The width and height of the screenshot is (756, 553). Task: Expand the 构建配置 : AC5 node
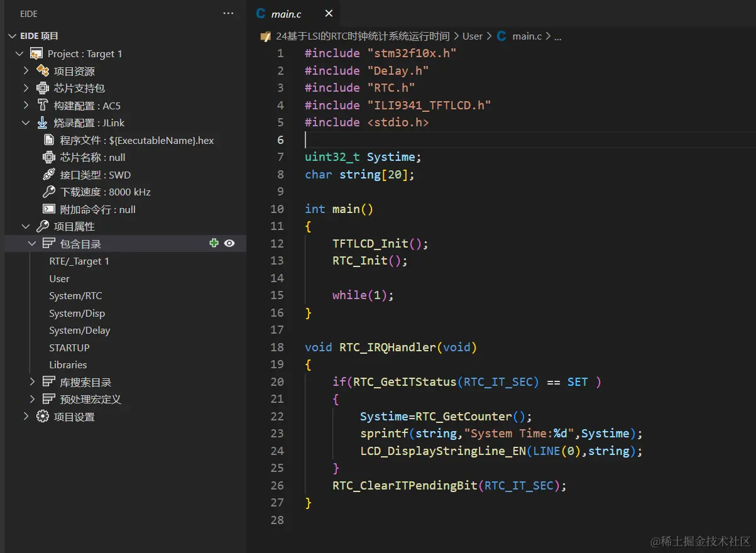26,106
